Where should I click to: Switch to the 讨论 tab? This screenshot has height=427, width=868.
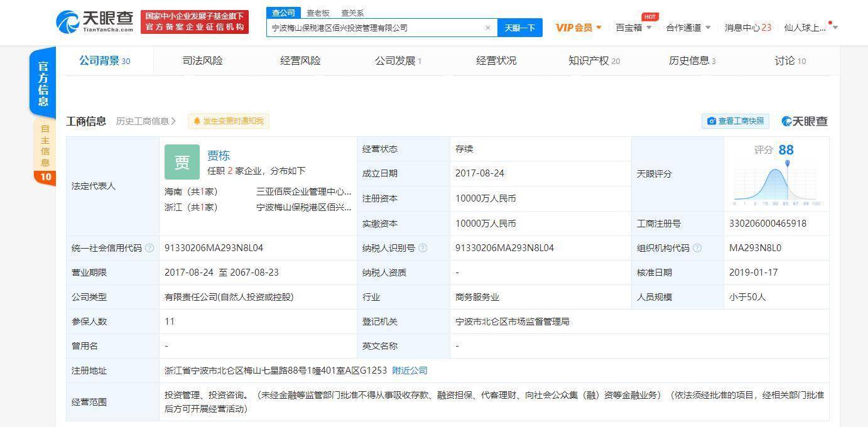[790, 61]
